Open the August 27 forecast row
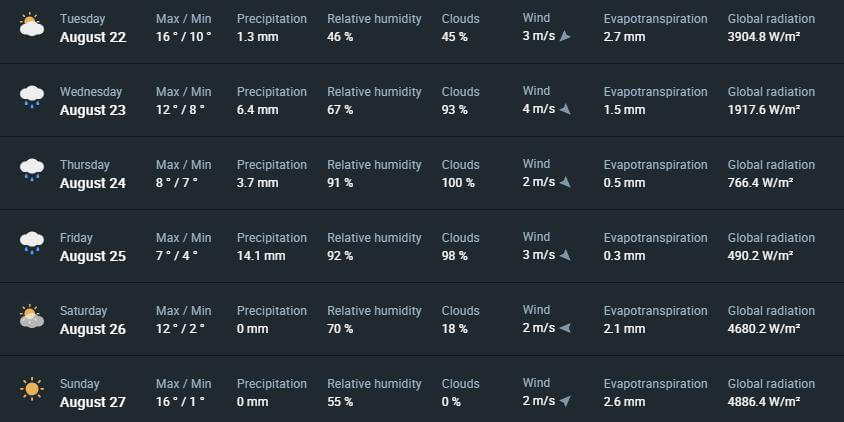Image resolution: width=844 pixels, height=422 pixels. point(422,392)
